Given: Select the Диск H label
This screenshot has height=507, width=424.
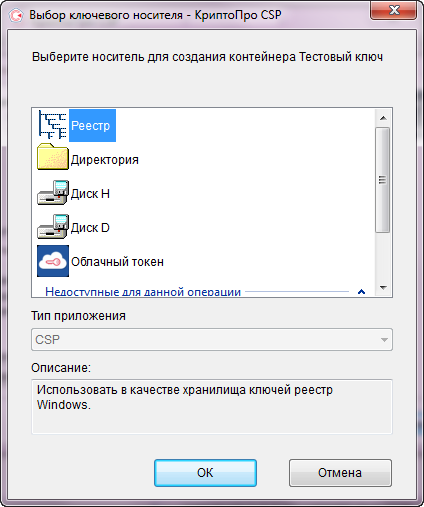Looking at the screenshot, I should 90,194.
